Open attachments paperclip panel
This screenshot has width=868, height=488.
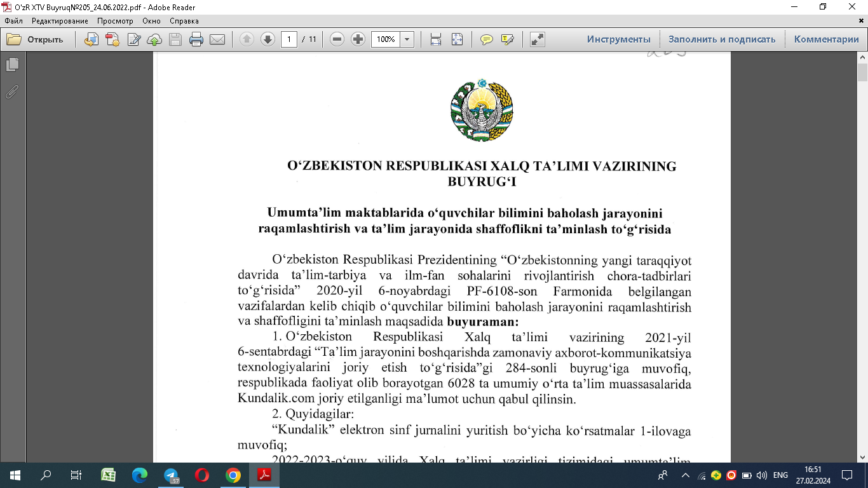12,91
